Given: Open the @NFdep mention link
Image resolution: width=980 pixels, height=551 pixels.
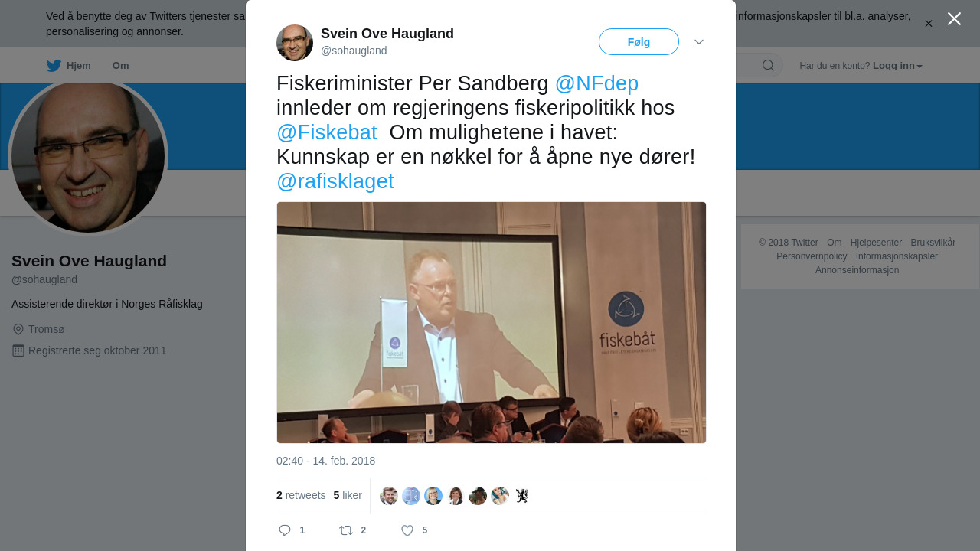Looking at the screenshot, I should click(596, 83).
